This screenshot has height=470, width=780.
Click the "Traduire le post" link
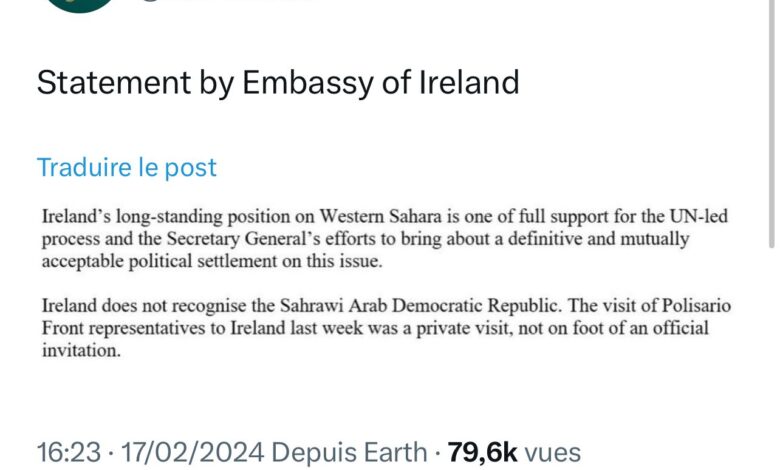pyautogui.click(x=127, y=168)
